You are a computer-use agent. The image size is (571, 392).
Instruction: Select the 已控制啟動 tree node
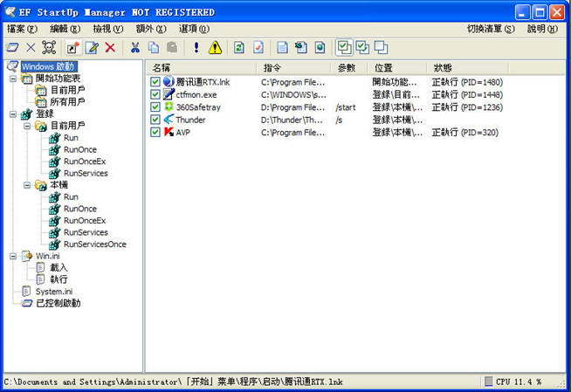click(x=58, y=303)
